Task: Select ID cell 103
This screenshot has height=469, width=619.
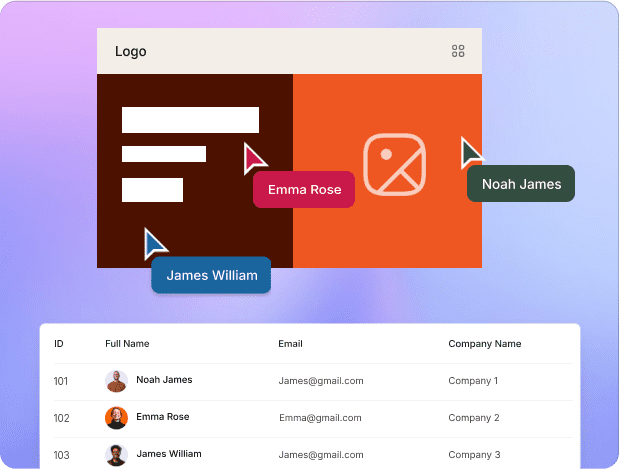Action: click(x=62, y=455)
